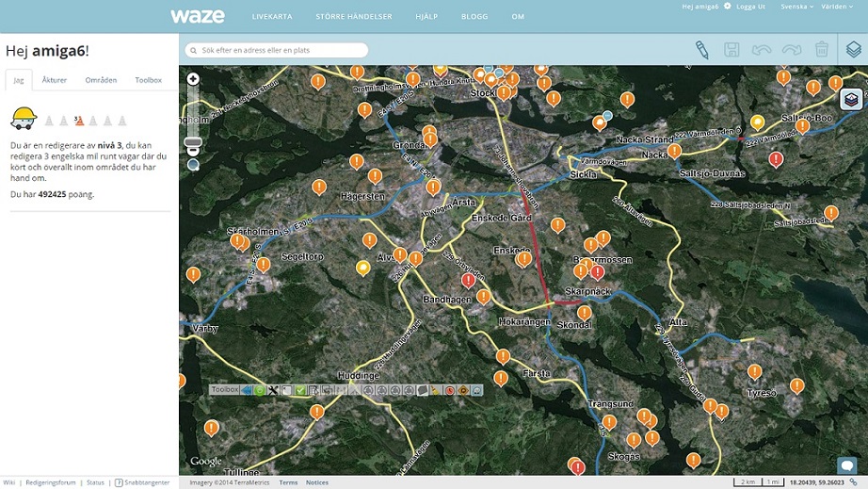The height and width of the screenshot is (489, 868).
Task: Click the undo arrow icon
Action: pyautogui.click(x=761, y=50)
